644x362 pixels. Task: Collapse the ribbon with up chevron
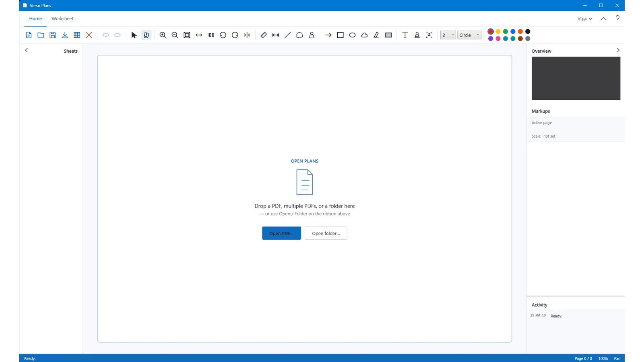pyautogui.click(x=603, y=19)
